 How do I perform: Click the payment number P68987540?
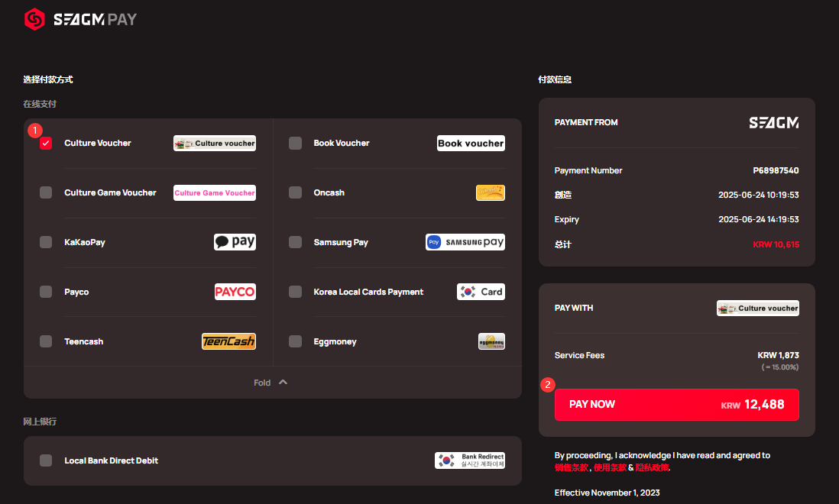(x=776, y=170)
